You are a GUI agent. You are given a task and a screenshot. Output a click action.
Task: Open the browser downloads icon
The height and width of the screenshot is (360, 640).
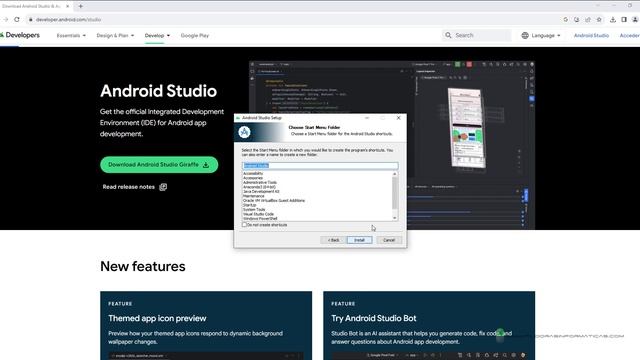pyautogui.click(x=613, y=20)
